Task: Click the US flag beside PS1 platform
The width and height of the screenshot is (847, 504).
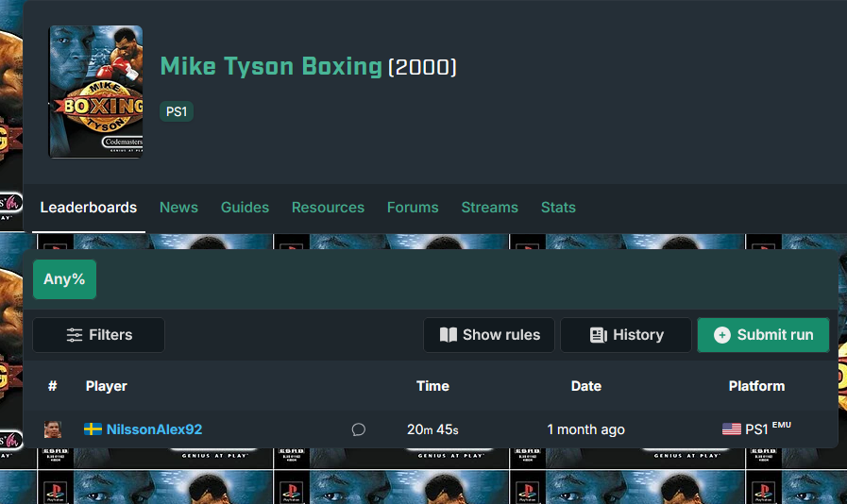Action: 732,429
